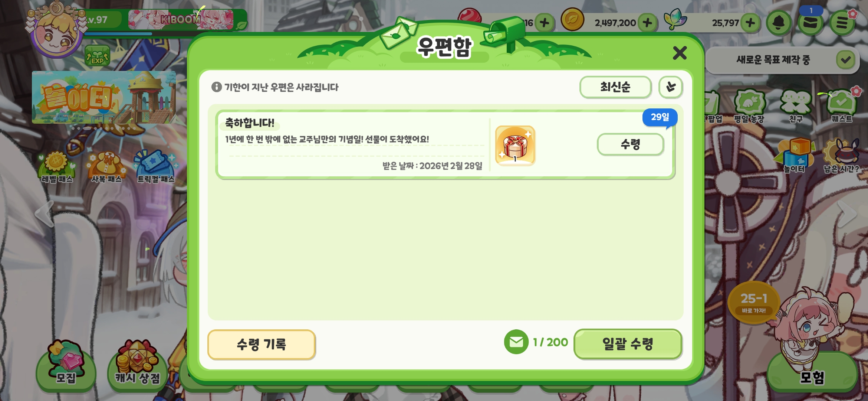This screenshot has width=868, height=401.
Task: Tick the 새로운 목표 제작 중 checkmark
Action: point(846,60)
